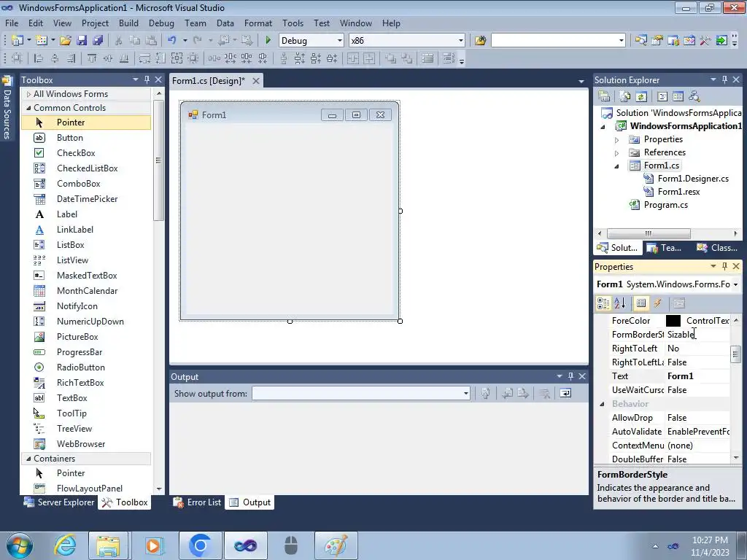Screen dimensions: 747x560
Task: Select the MonthCalendar control in Toolbox
Action: (86, 291)
